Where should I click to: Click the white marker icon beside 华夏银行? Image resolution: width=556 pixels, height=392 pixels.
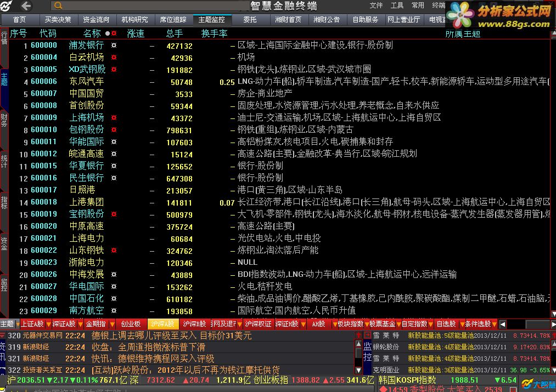click(x=114, y=166)
